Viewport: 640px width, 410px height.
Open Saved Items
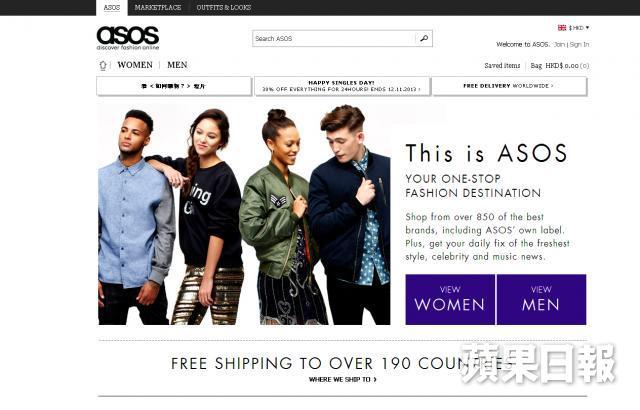502,65
